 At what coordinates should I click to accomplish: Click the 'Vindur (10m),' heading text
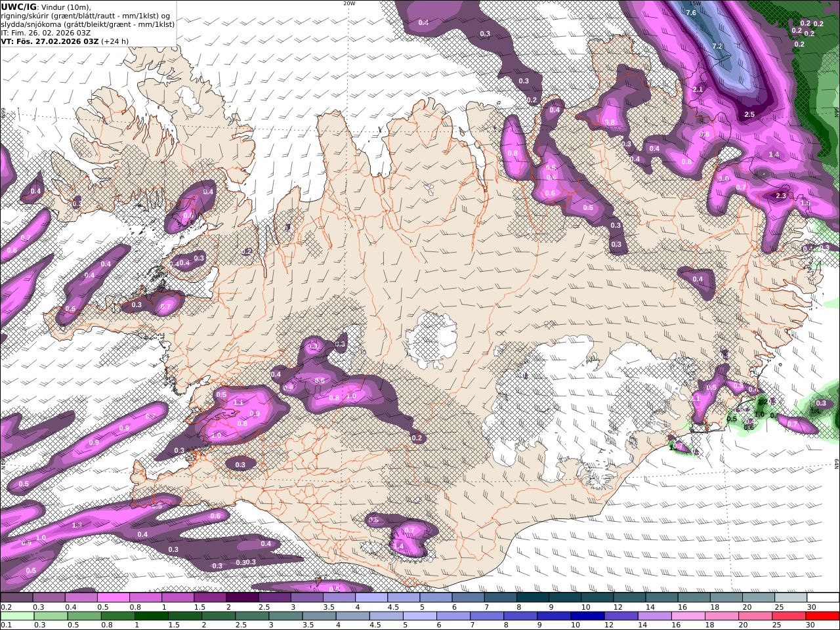66,7
